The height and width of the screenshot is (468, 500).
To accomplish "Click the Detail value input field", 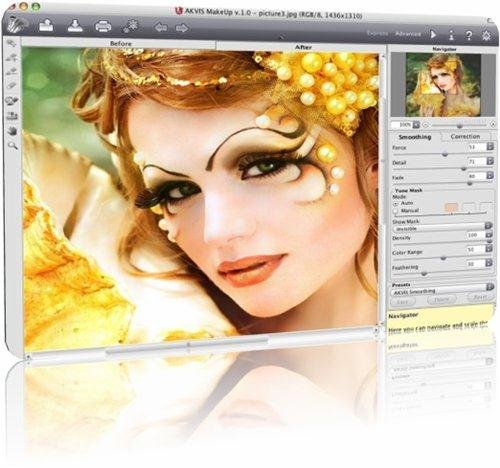I will pos(477,161).
